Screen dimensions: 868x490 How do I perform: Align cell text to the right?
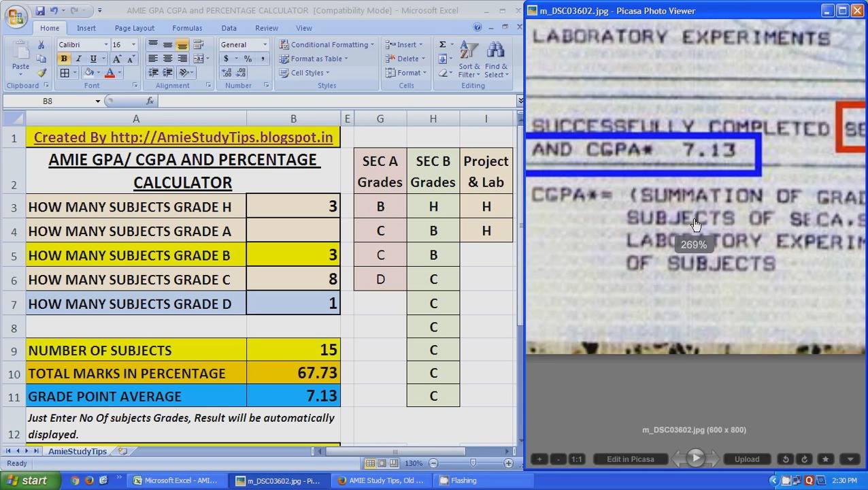[182, 59]
